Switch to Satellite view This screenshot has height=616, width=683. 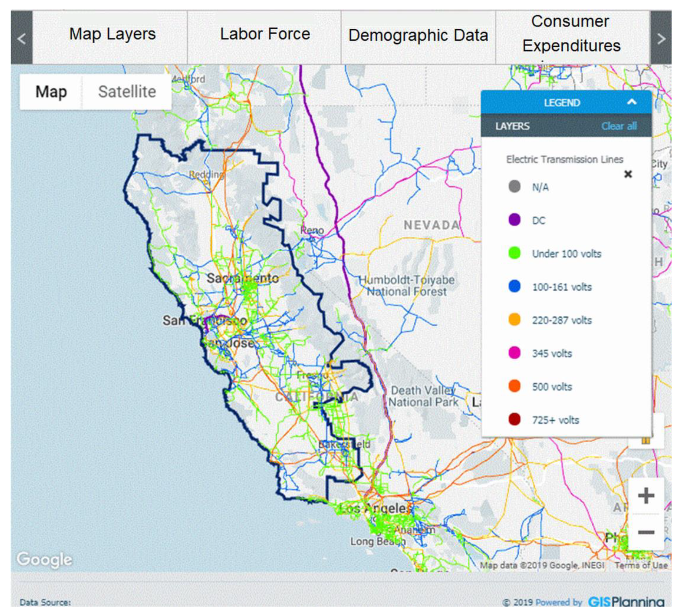tap(127, 92)
